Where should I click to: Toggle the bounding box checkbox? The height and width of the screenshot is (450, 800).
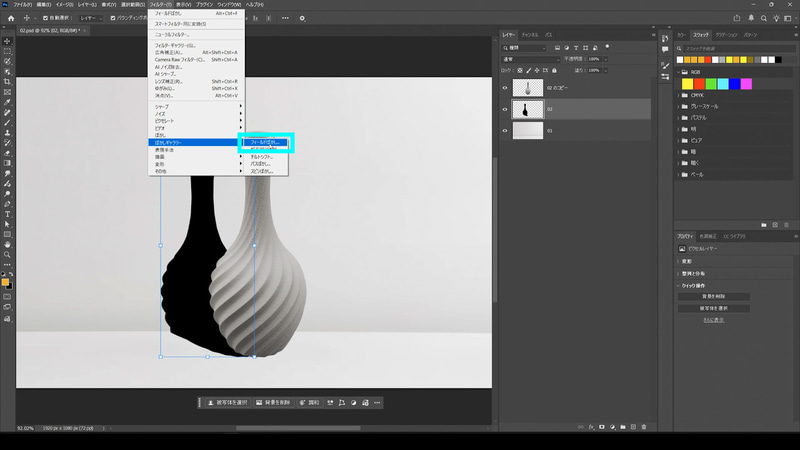click(x=113, y=18)
